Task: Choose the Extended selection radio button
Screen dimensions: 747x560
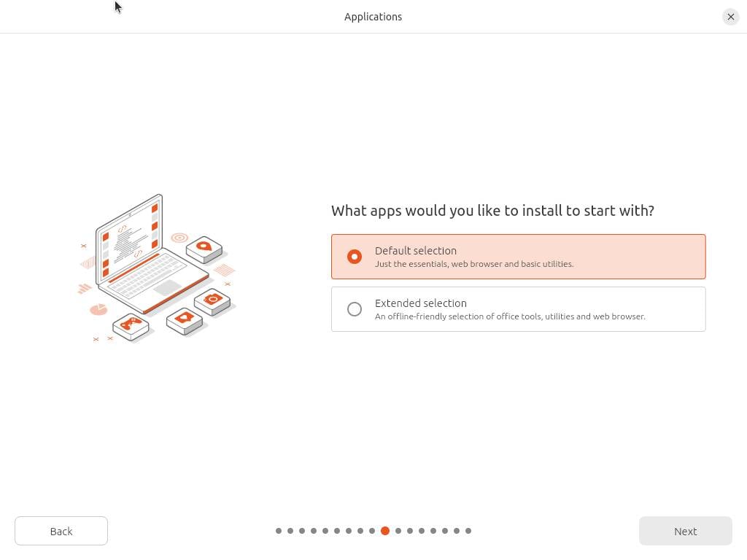Action: pos(355,309)
